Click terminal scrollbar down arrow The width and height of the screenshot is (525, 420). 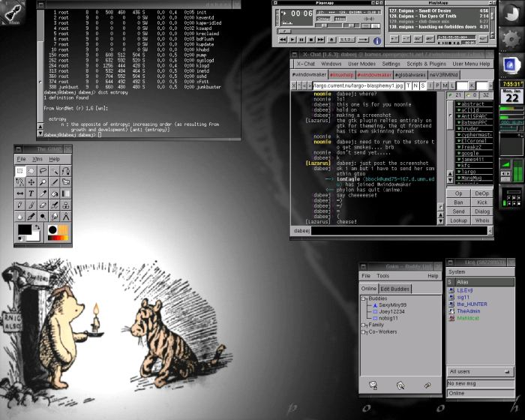[x=40, y=133]
